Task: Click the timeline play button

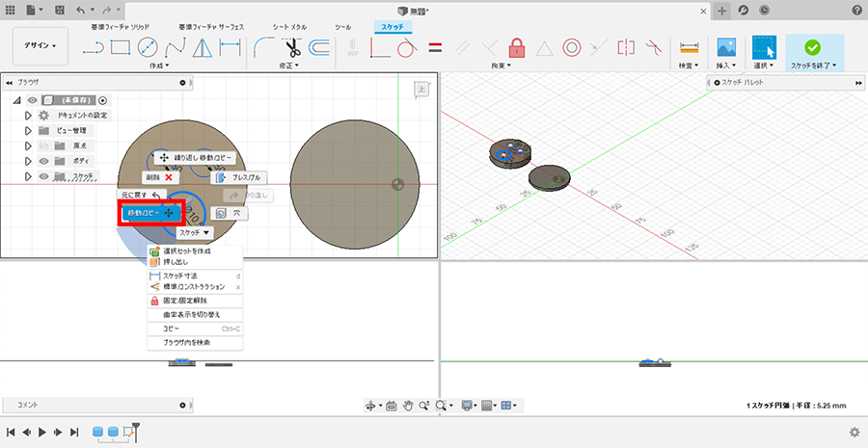Action: [41, 432]
